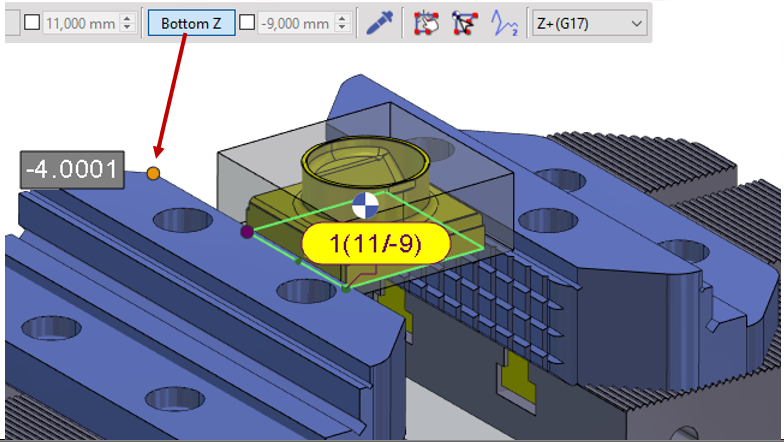Click the 11,000 mm spinner arrows

pyautogui.click(x=127, y=23)
